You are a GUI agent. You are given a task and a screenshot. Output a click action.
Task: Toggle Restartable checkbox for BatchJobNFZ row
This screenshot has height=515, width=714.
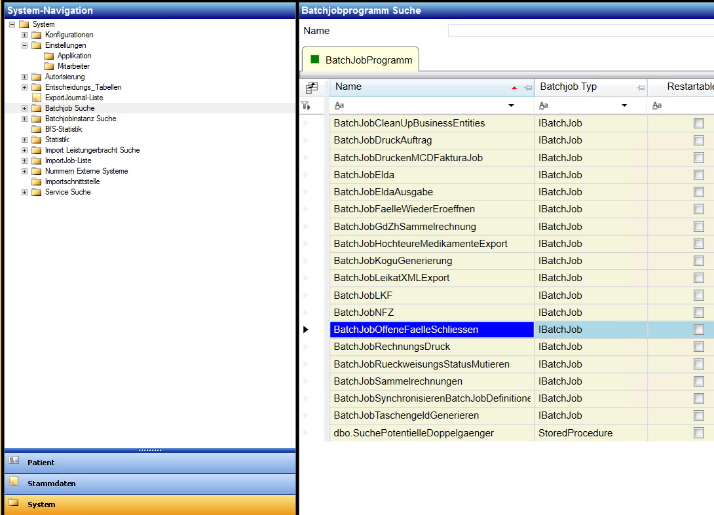tap(698, 313)
